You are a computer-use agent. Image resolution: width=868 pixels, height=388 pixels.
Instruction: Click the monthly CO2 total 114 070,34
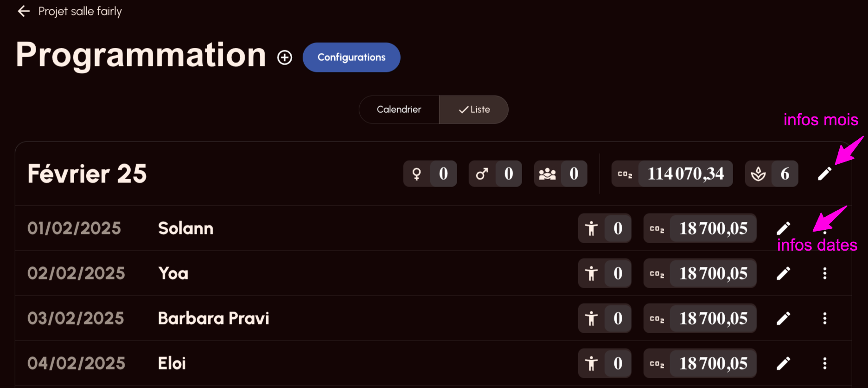[672, 174]
